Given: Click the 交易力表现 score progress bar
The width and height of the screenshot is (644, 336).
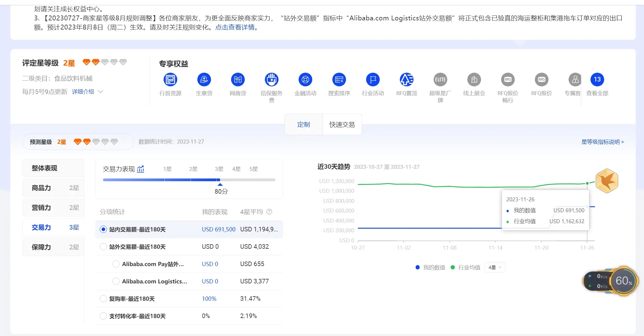Looking at the screenshot, I should (x=189, y=180).
